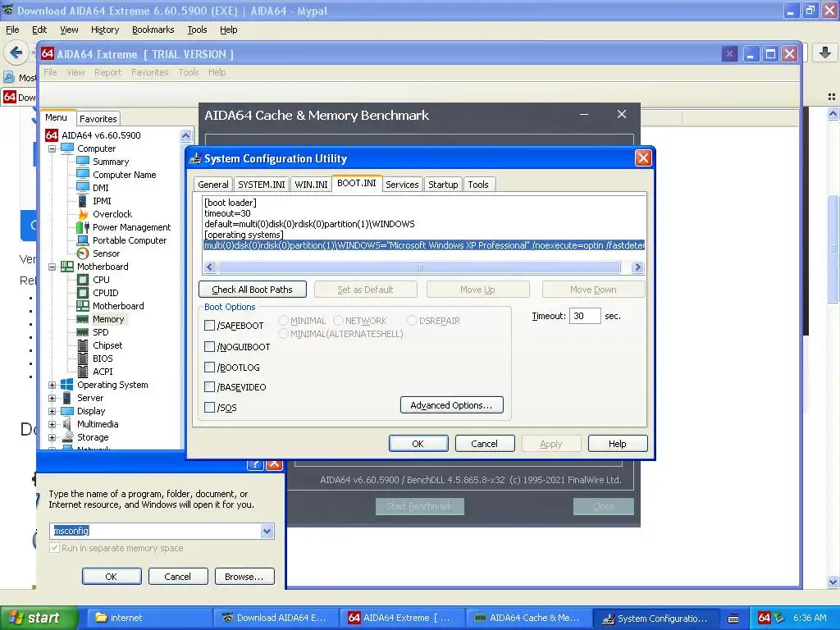Click the Chipset icon
Image resolution: width=840 pixels, height=630 pixels.
pos(83,345)
